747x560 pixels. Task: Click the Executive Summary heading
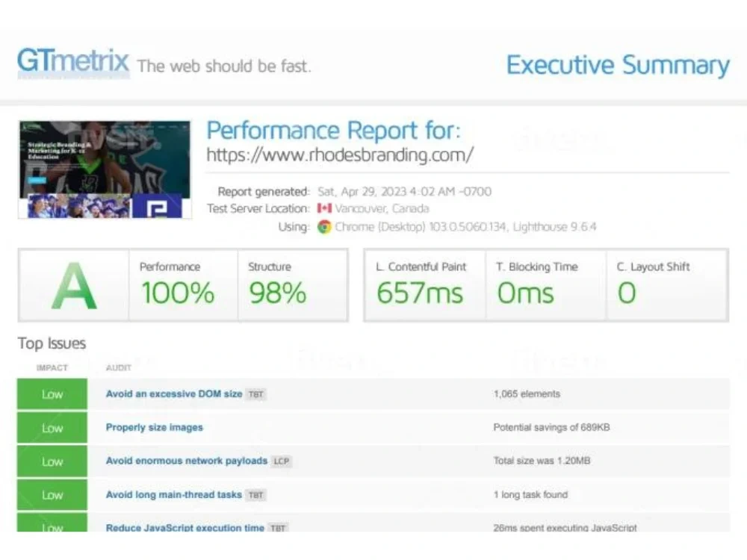tap(618, 65)
